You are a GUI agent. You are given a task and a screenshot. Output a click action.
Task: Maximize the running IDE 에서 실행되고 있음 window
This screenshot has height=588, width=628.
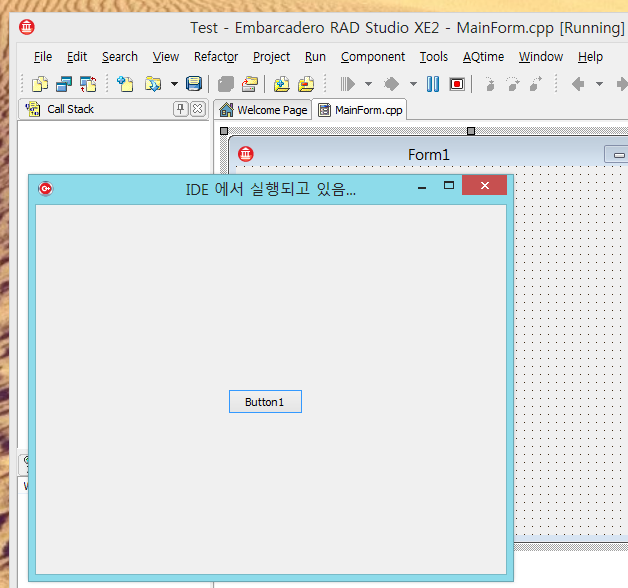449,186
